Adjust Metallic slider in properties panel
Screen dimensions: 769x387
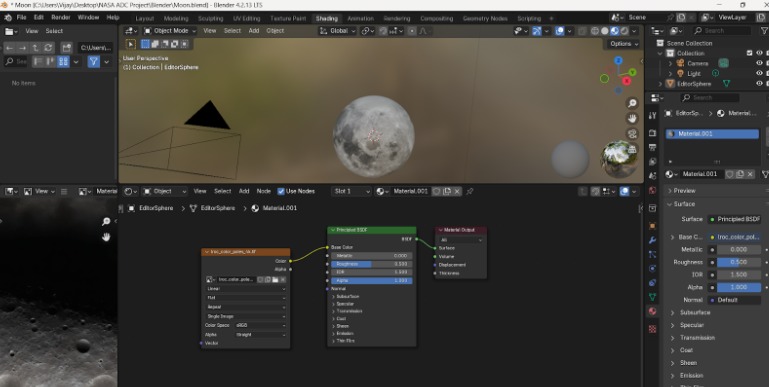[739, 250]
